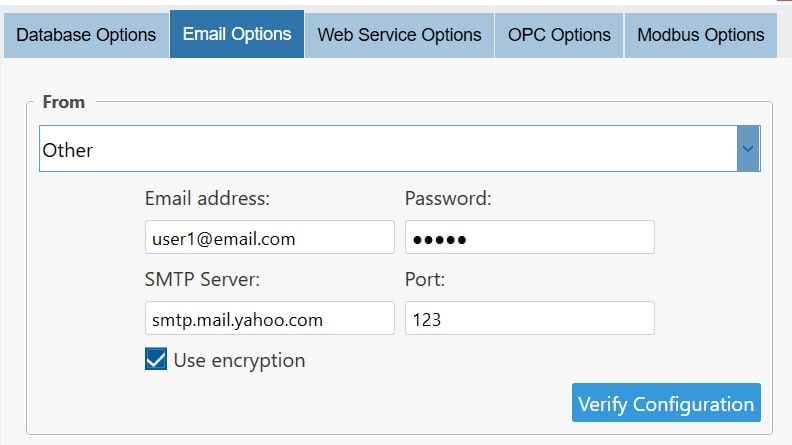Switch to the Modbus Options tab

click(700, 35)
